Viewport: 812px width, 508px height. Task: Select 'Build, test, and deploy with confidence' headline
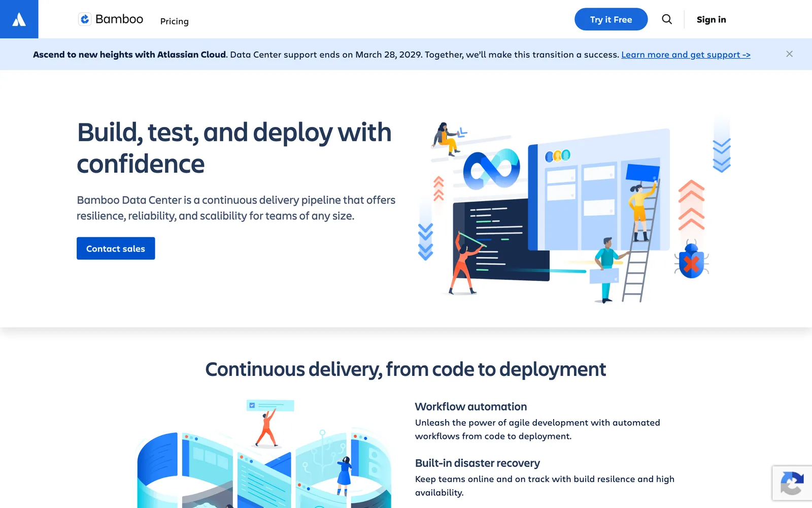234,148
